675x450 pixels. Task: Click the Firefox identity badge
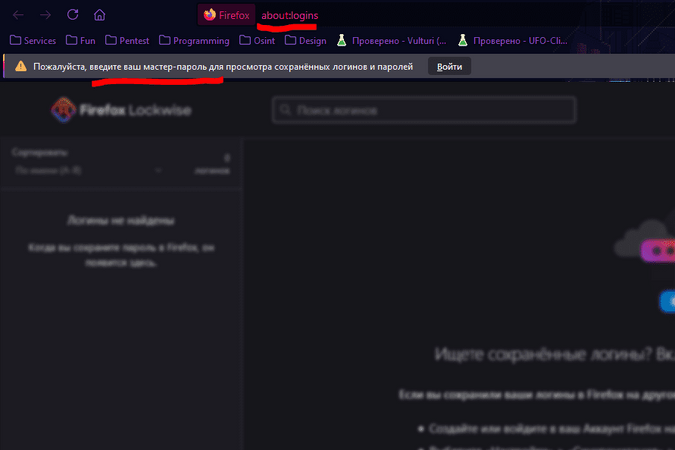tap(226, 15)
